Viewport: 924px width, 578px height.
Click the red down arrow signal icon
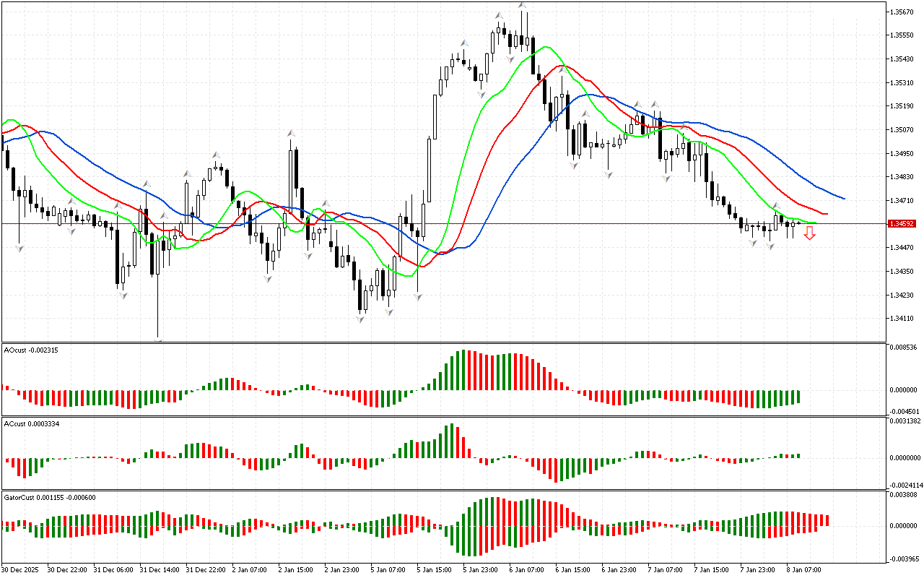click(x=810, y=233)
